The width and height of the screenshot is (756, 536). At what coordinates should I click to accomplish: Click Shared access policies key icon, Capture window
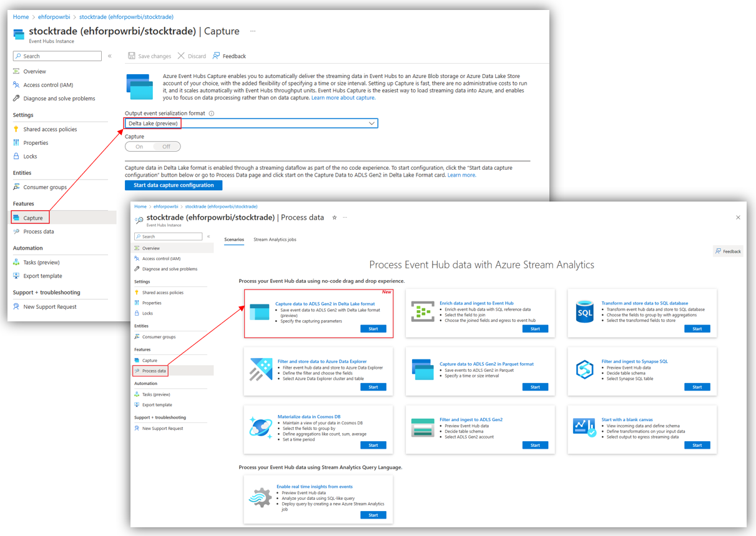[16, 129]
